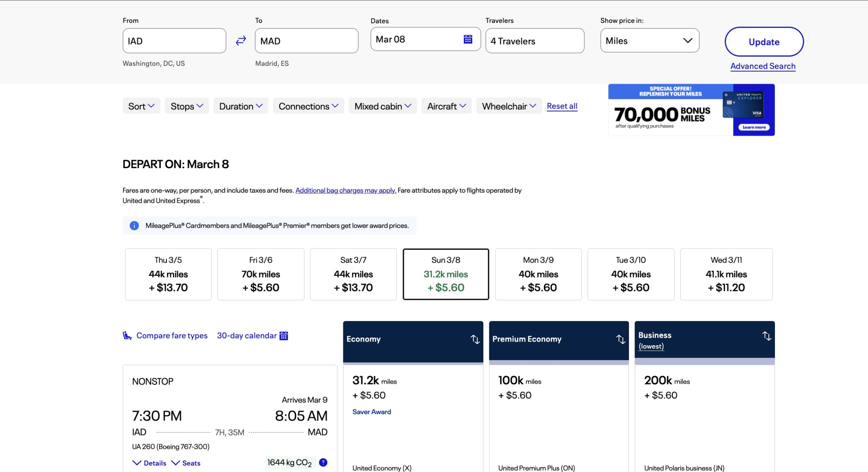Viewport: 868px width, 472px height.
Task: Open the Stops filter dropdown
Action: (x=187, y=106)
